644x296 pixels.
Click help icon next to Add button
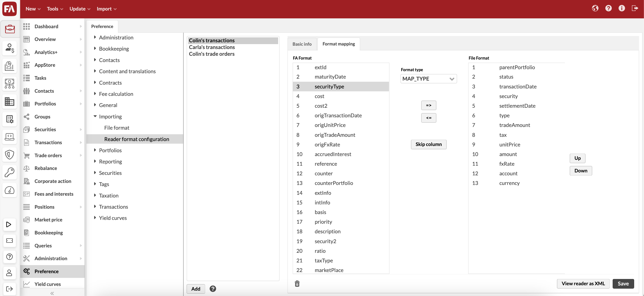click(213, 289)
